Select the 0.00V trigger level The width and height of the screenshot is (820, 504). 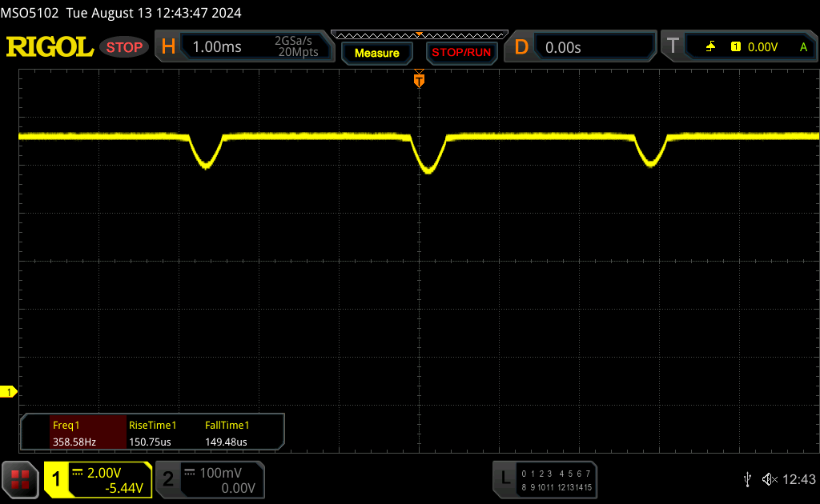(x=762, y=47)
